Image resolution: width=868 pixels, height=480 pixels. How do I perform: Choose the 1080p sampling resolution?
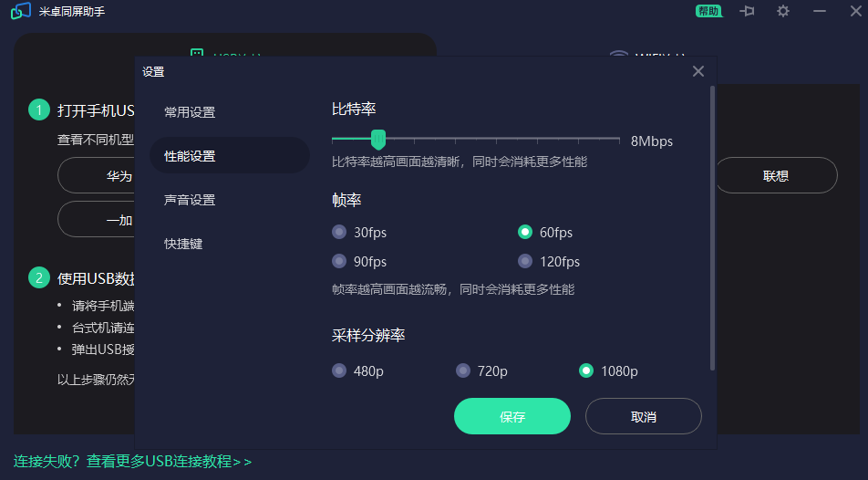click(586, 371)
